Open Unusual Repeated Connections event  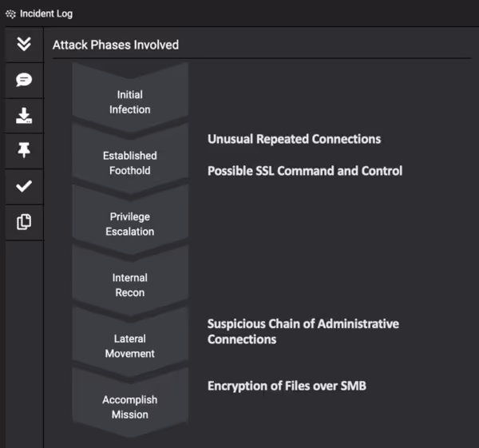point(294,139)
